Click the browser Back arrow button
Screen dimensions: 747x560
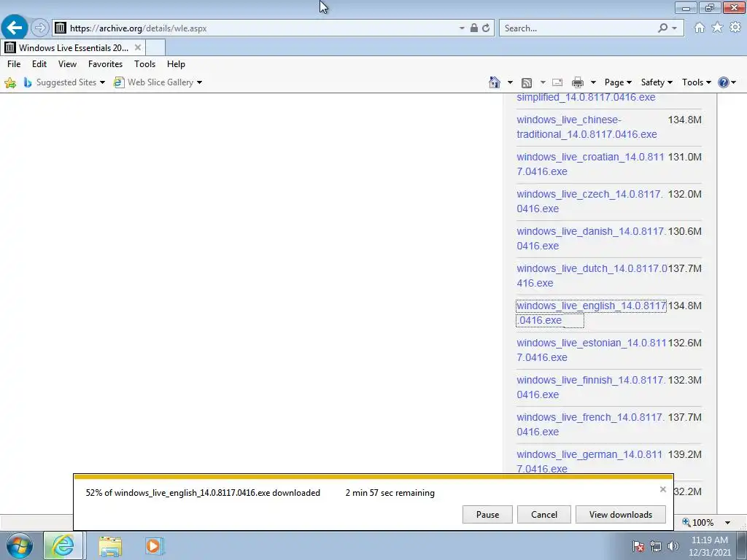(x=15, y=28)
